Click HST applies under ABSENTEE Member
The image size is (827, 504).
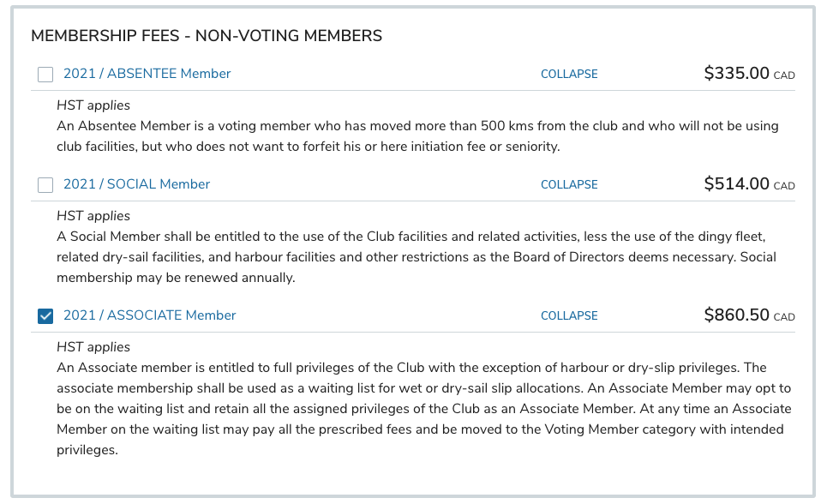click(93, 105)
